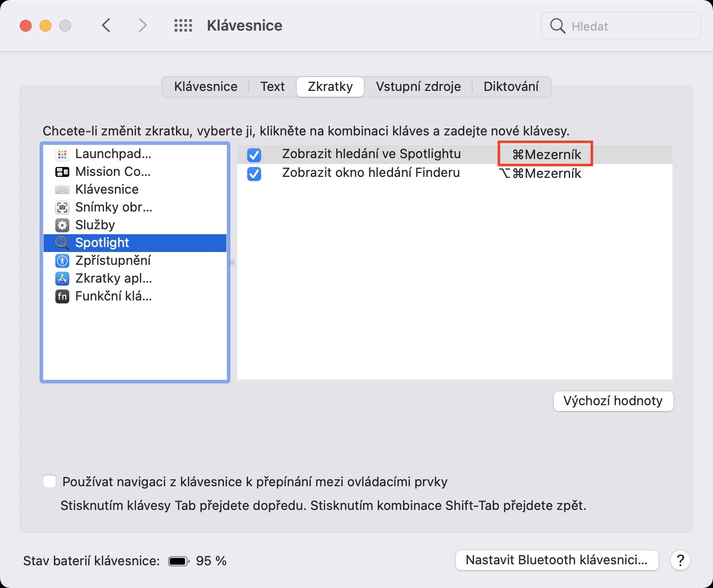Click the fn Funkční klávesy icon
The image size is (713, 588).
click(62, 296)
